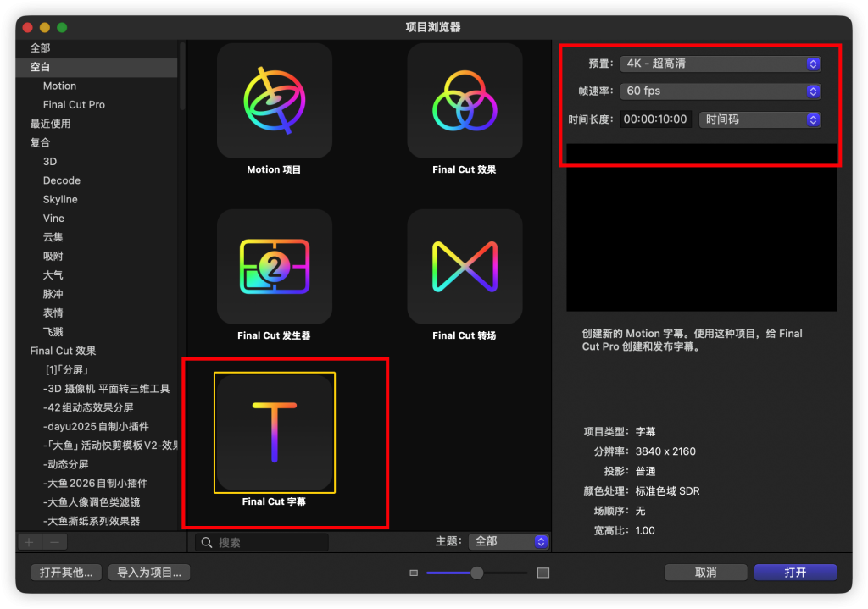Open the 预置 4K - 超高清 dropdown
The width and height of the screenshot is (868, 609).
tap(720, 64)
